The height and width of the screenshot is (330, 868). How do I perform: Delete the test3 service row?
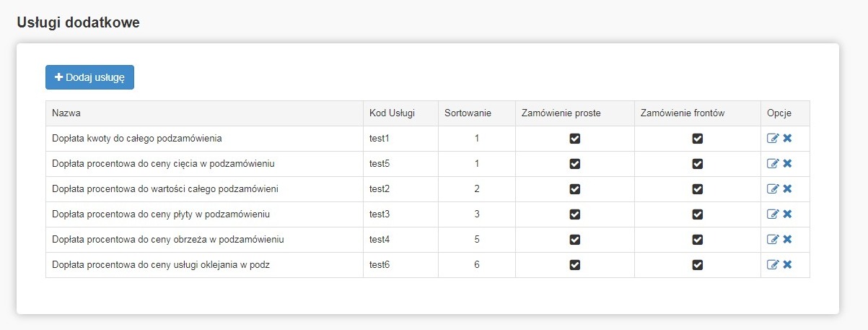pos(787,214)
